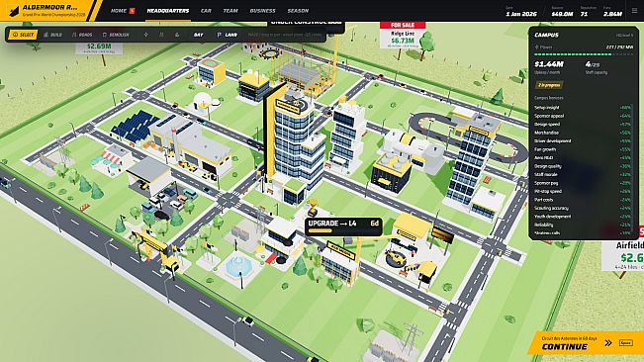Viewport: 644px width, 362px height.
Task: Click the red Home notification badge
Action: 132,11
